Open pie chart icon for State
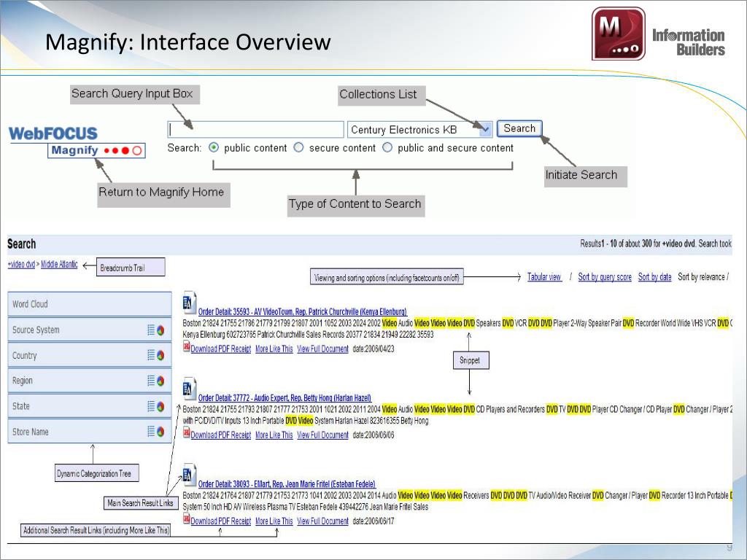 [160, 406]
